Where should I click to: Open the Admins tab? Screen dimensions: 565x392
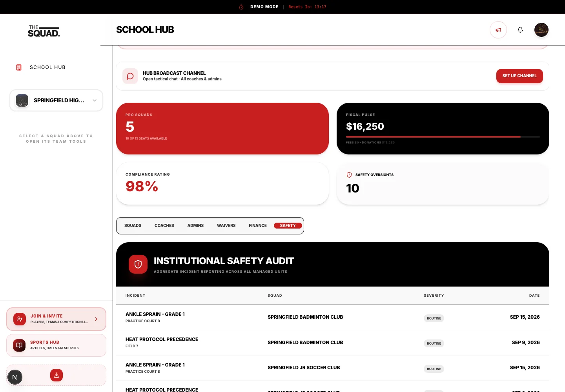pos(195,226)
